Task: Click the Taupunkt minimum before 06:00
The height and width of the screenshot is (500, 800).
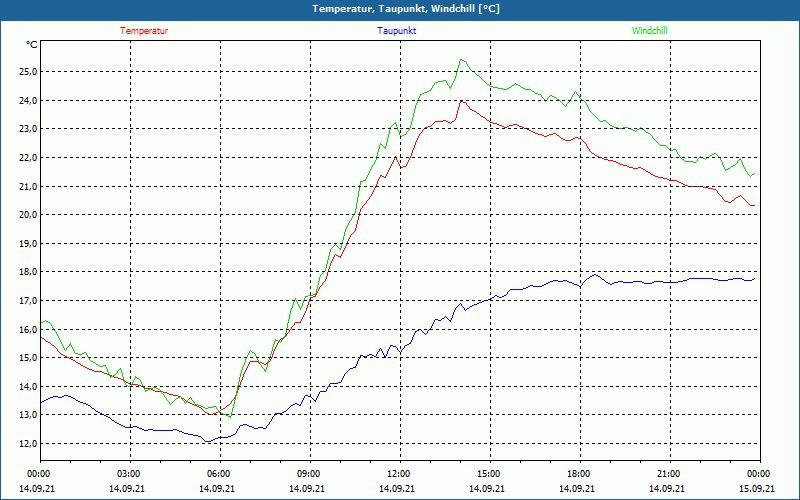Action: point(207,441)
